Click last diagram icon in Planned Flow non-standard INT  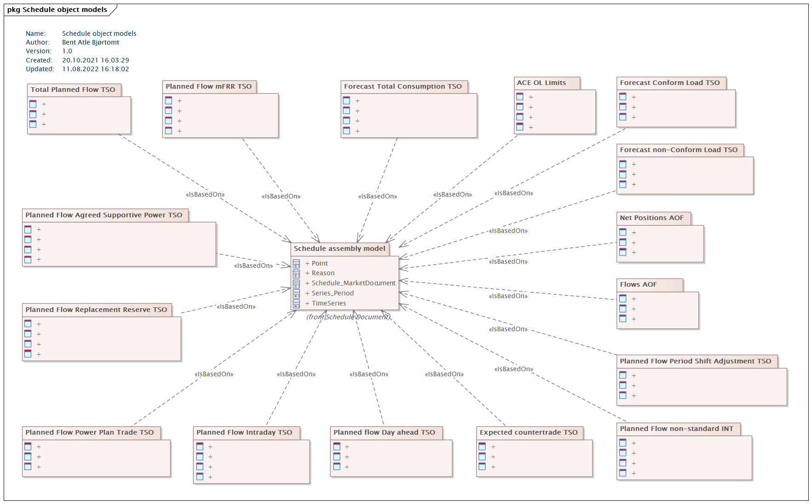click(623, 473)
